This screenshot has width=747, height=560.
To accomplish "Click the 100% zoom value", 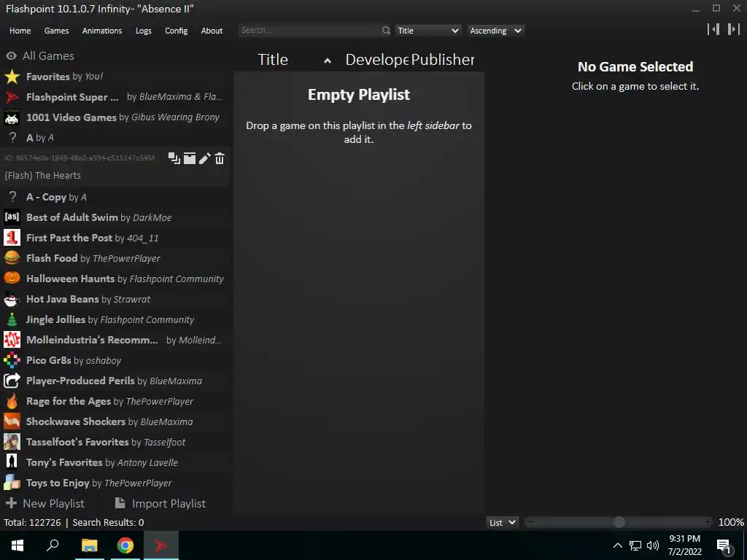I will click(x=731, y=522).
